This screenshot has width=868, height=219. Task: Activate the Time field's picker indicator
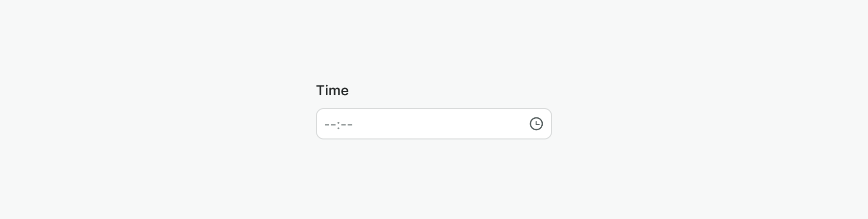pos(536,124)
